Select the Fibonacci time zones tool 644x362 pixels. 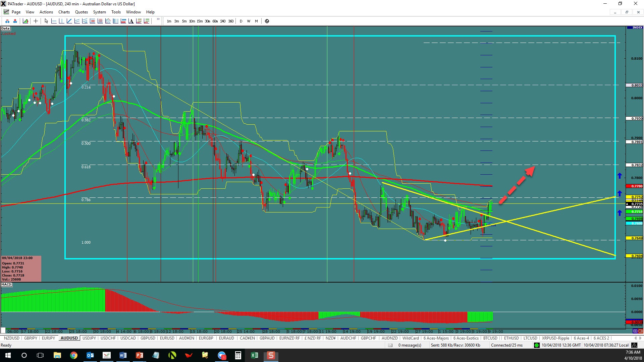115,21
